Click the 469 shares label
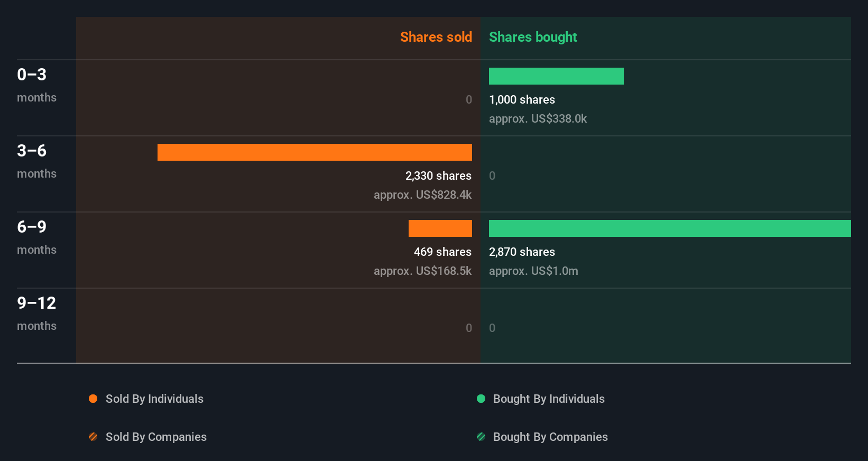 (442, 252)
